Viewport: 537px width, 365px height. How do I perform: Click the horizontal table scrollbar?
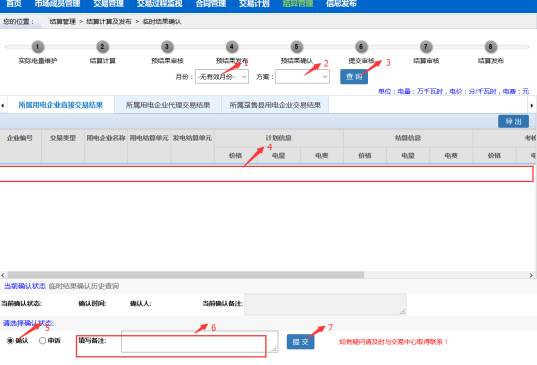[x=185, y=275]
